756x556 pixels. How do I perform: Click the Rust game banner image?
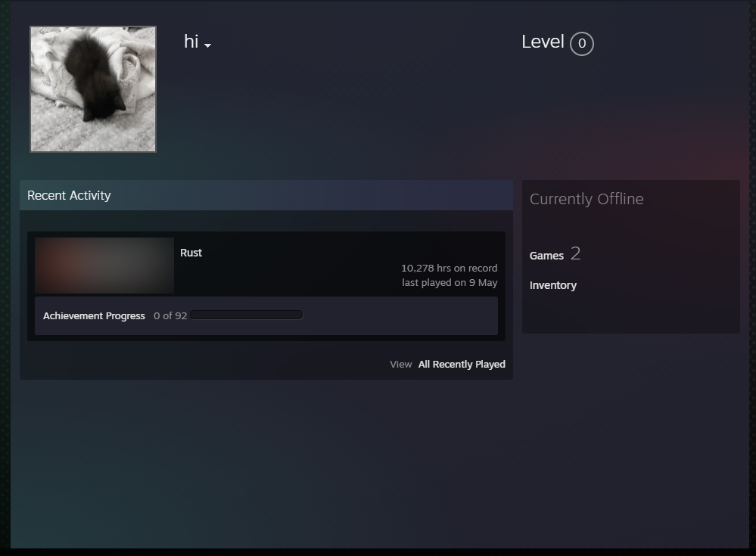[104, 266]
